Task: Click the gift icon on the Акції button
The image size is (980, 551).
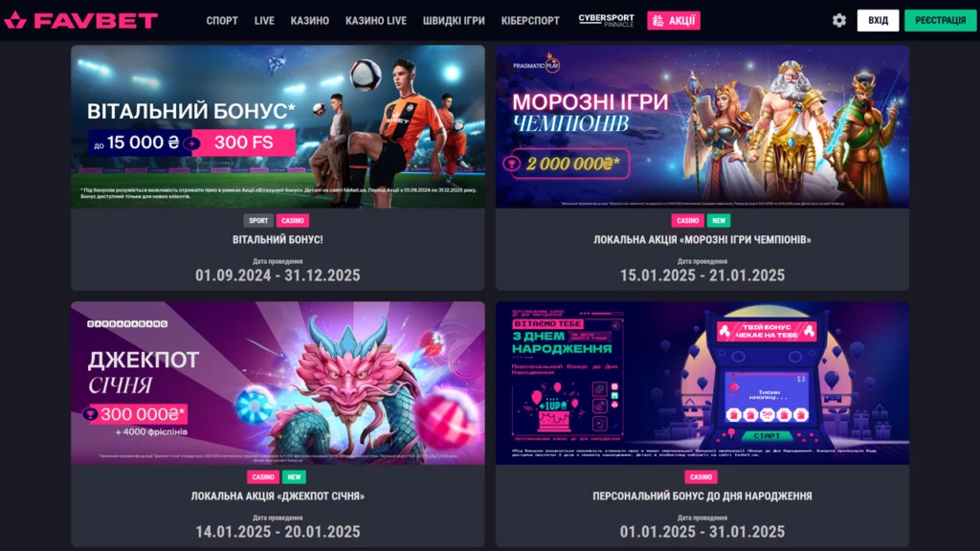Action: [x=657, y=21]
